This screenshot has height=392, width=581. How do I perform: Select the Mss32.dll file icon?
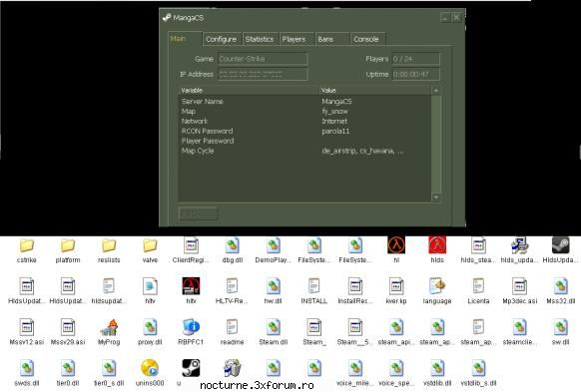click(561, 286)
